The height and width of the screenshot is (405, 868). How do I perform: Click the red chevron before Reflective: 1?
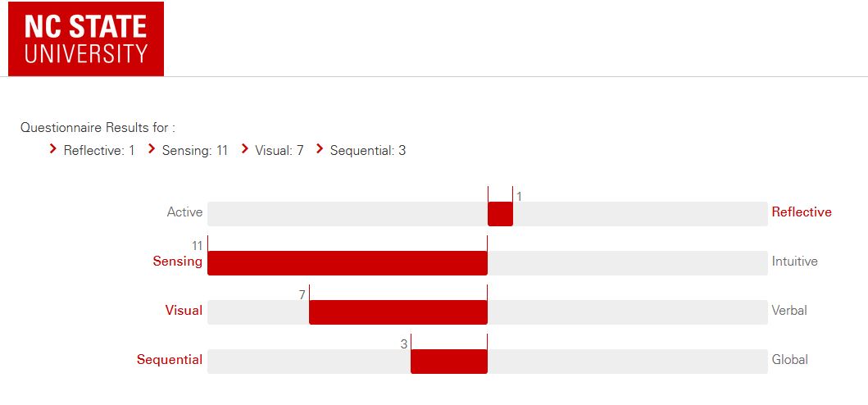[x=53, y=149]
